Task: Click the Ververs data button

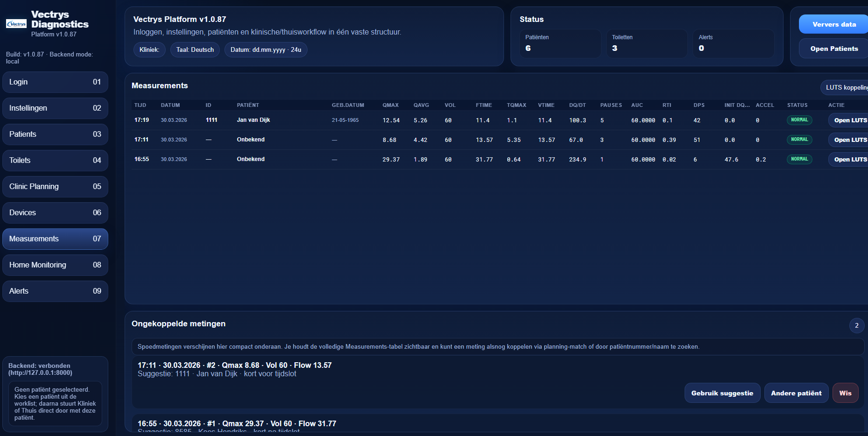Action: click(833, 24)
